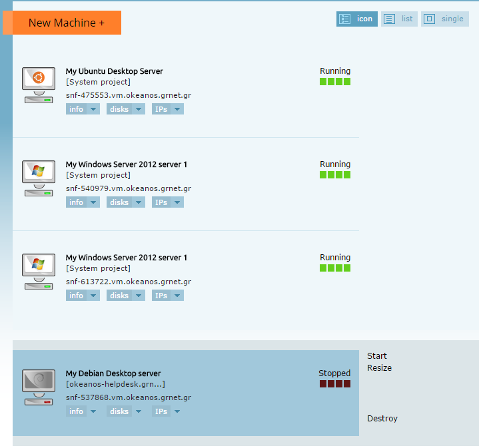Click the Ubuntu Desktop Server machine icon
The height and width of the screenshot is (448, 479).
pos(38,85)
